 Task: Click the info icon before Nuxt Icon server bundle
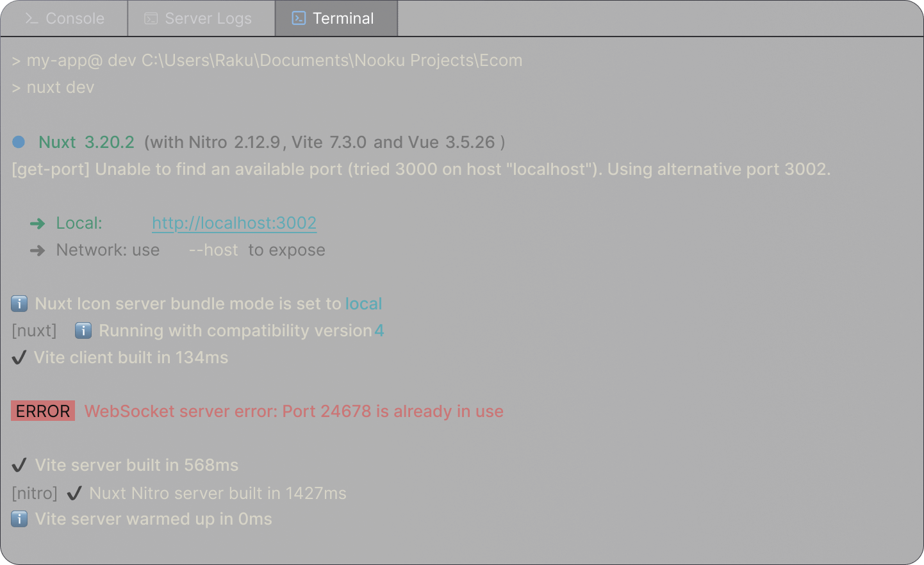(x=19, y=304)
